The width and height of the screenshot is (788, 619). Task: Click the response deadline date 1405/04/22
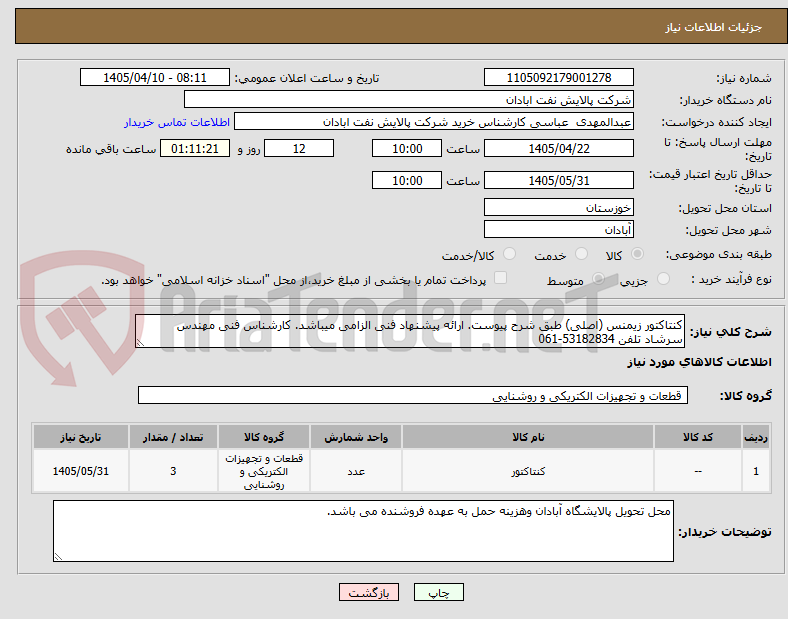pos(558,149)
